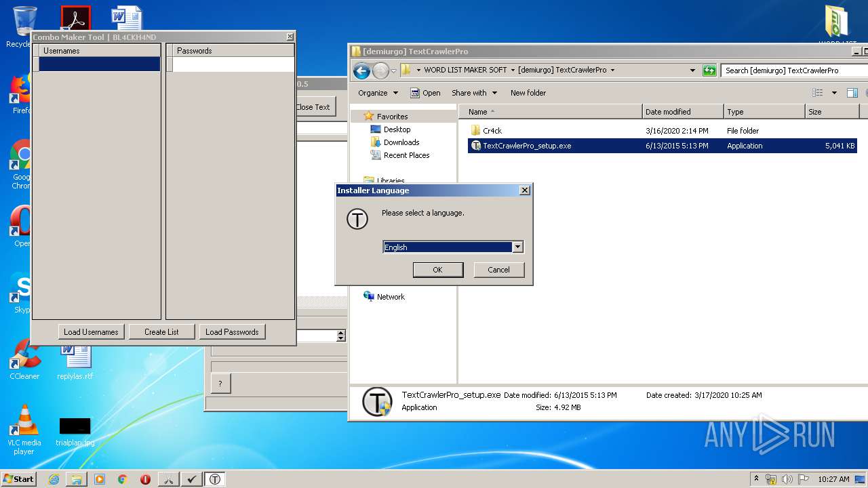Screen dimensions: 868x488
Task: Open Internet Explorer from taskbar
Action: [x=54, y=479]
